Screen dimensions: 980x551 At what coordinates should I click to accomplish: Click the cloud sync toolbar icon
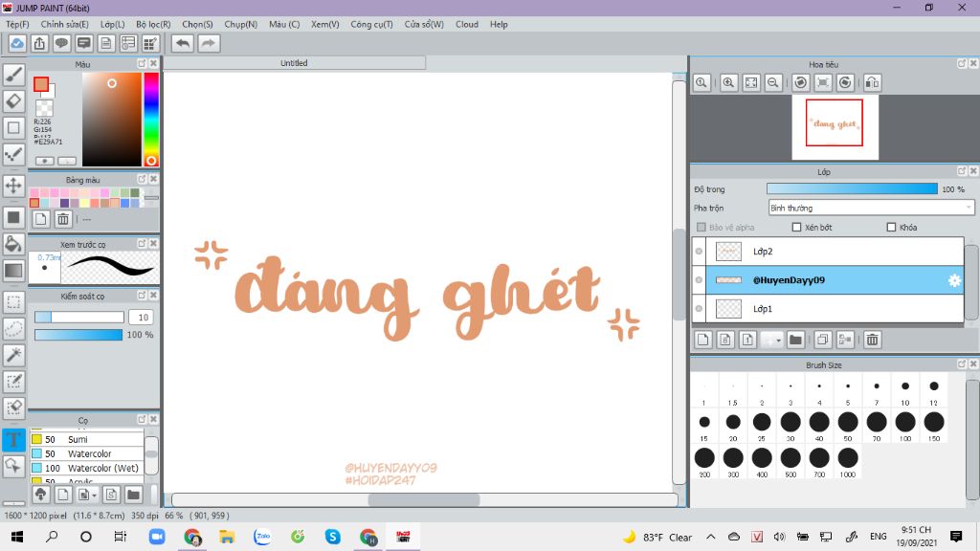[x=17, y=44]
